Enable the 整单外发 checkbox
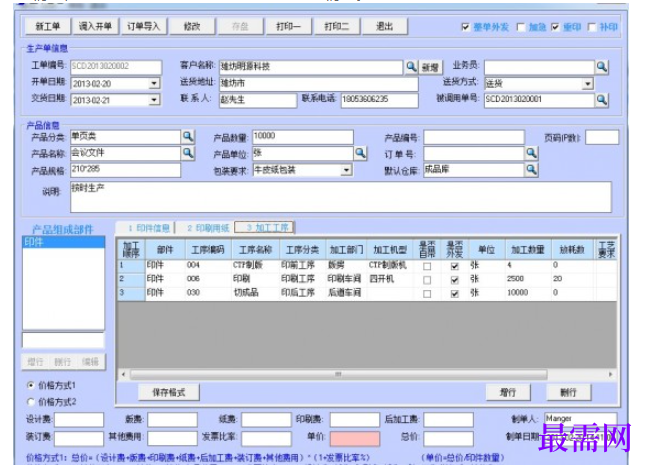 466,27
